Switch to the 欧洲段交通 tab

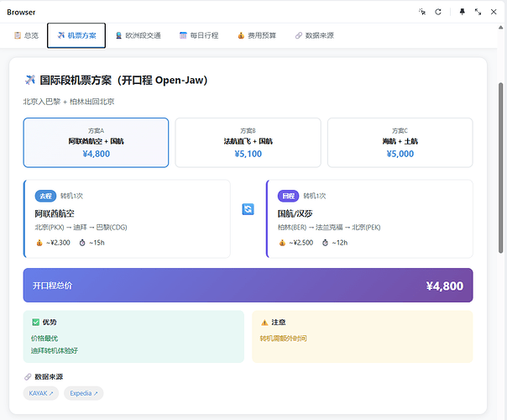(138, 35)
